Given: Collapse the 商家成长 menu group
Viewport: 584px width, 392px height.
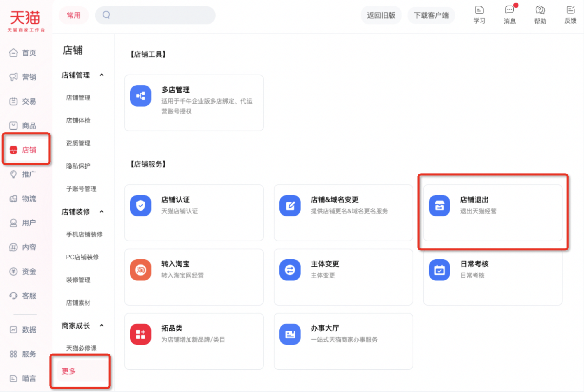Looking at the screenshot, I should point(101,326).
